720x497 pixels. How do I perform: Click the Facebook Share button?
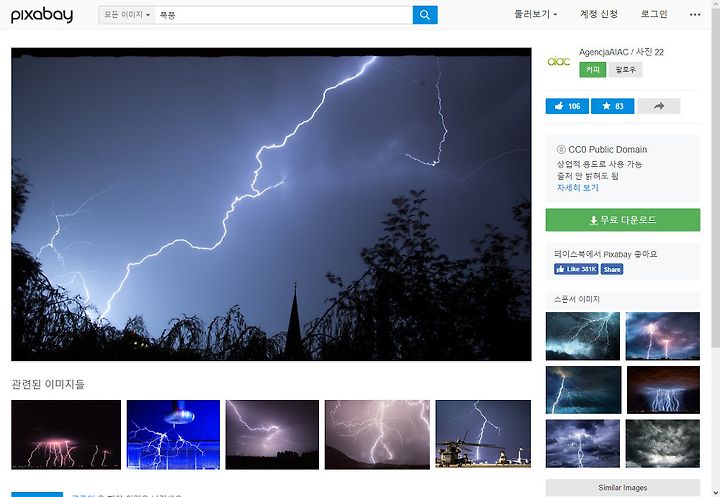click(612, 269)
